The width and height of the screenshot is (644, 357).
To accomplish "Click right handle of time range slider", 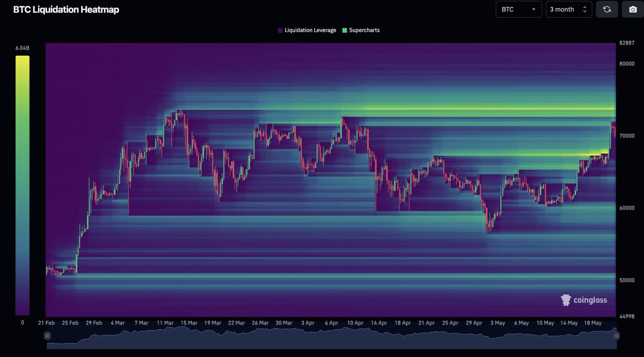I will point(617,336).
